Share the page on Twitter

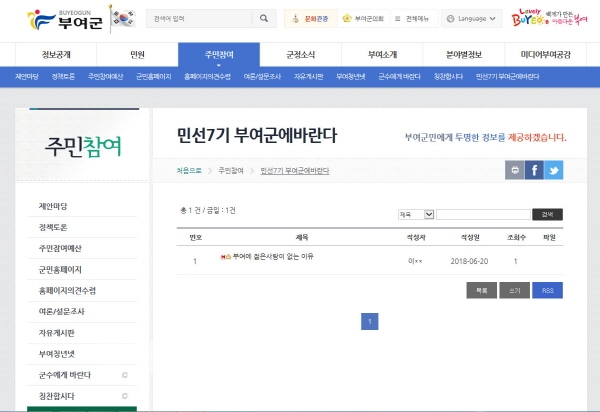coord(553,170)
